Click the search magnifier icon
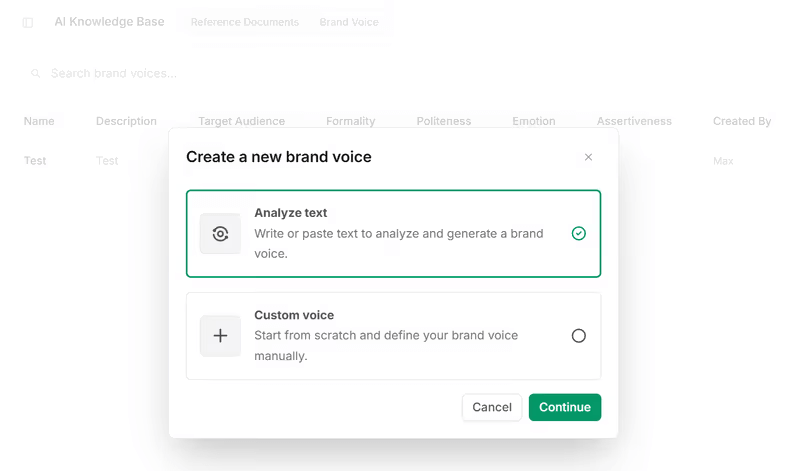Viewport: 800px width, 471px height. point(36,73)
